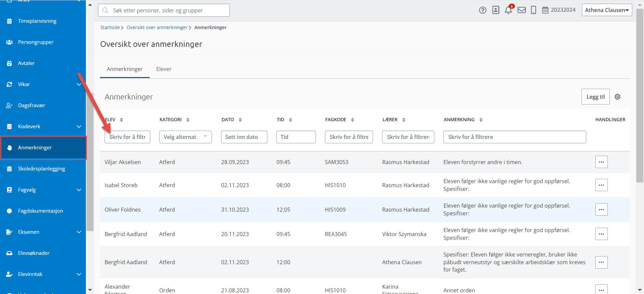Click the LÆRER filter input
This screenshot has width=644, height=294.
[408, 137]
